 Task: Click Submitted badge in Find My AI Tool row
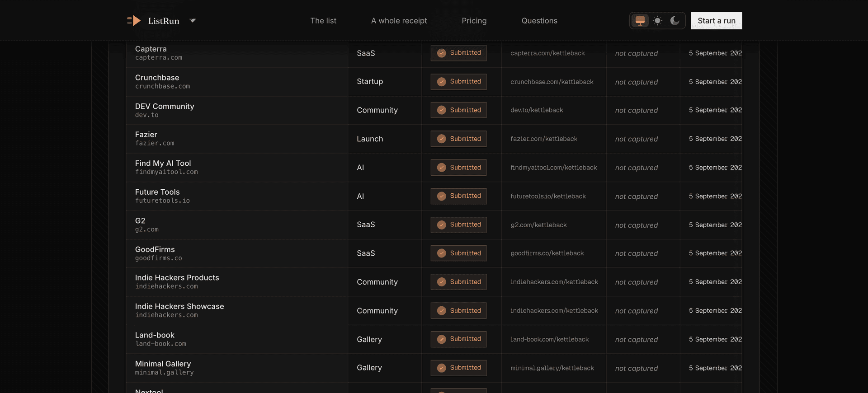[458, 168]
